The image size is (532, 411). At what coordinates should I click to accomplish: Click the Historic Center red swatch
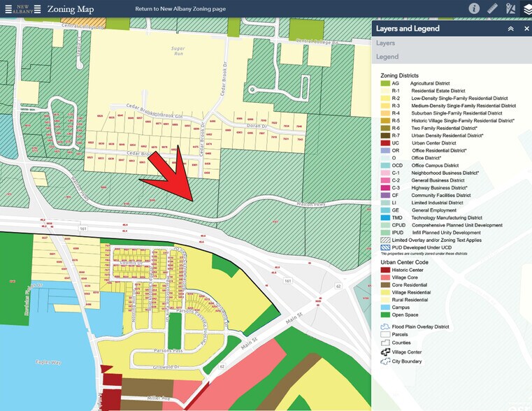coord(386,270)
